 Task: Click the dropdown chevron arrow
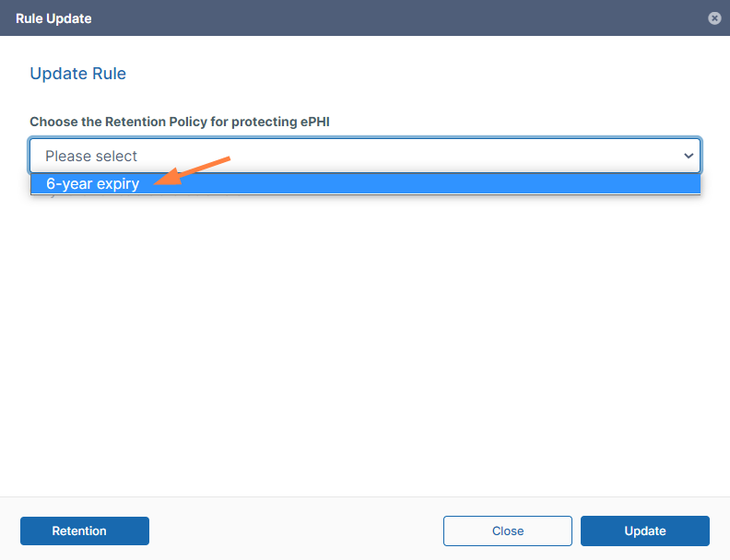coord(689,157)
